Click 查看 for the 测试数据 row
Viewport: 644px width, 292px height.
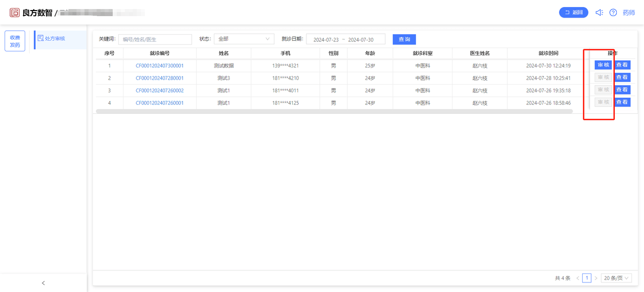622,65
